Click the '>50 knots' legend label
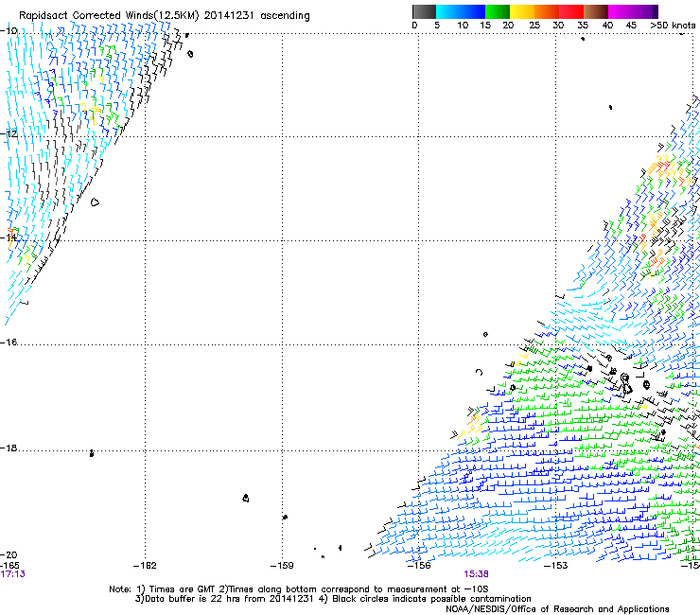The width and height of the screenshot is (700, 615). [673, 26]
